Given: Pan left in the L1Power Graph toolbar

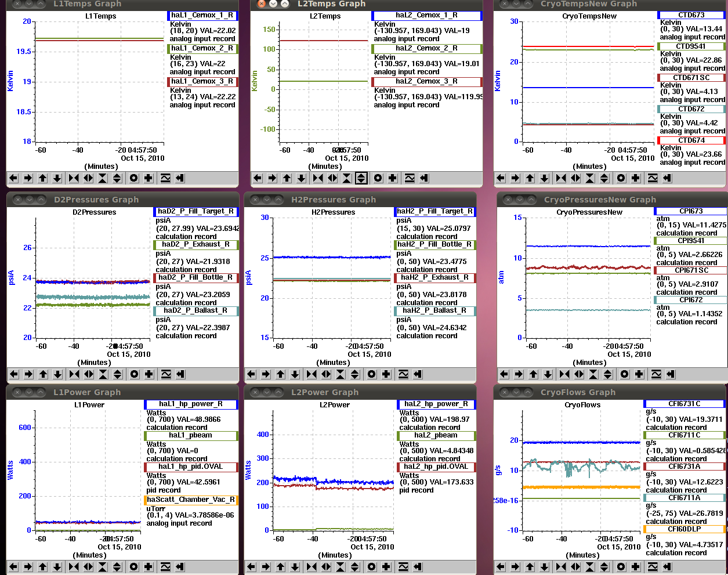Looking at the screenshot, I should coord(14,567).
